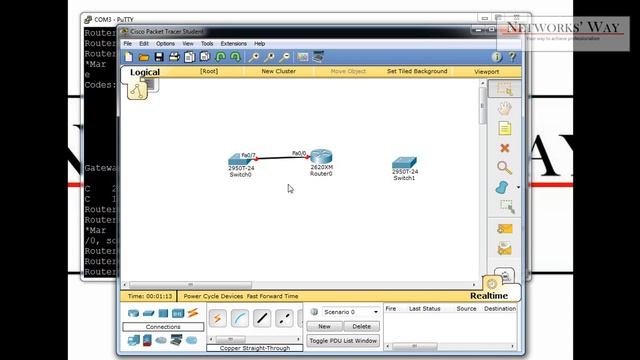Pick the Console cable connection
The image size is (640, 360).
tap(240, 318)
